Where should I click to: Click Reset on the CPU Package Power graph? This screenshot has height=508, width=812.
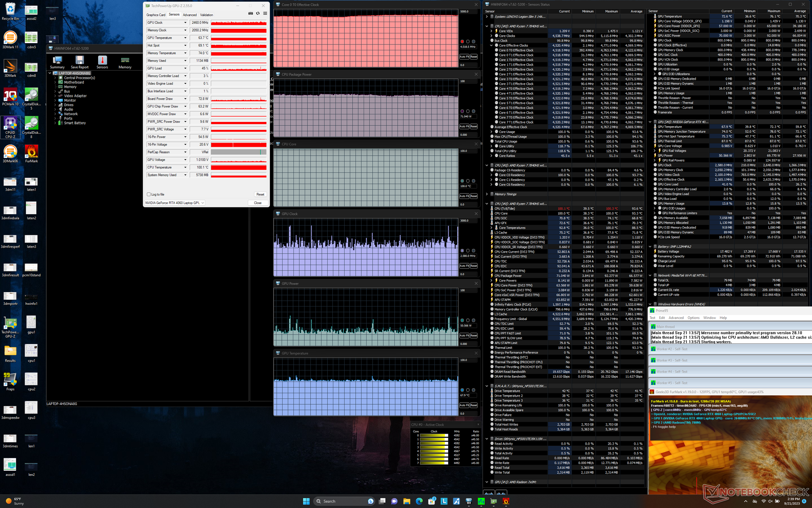coord(474,126)
